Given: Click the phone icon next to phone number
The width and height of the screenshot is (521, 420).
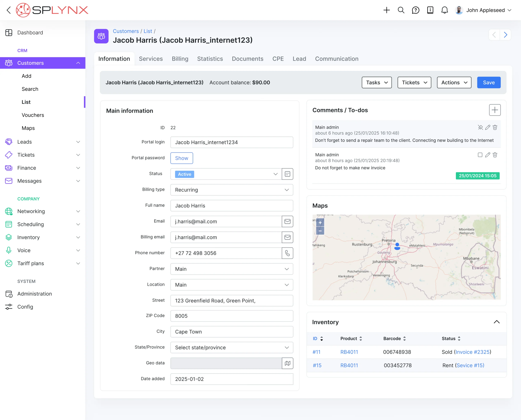Looking at the screenshot, I should tap(287, 253).
